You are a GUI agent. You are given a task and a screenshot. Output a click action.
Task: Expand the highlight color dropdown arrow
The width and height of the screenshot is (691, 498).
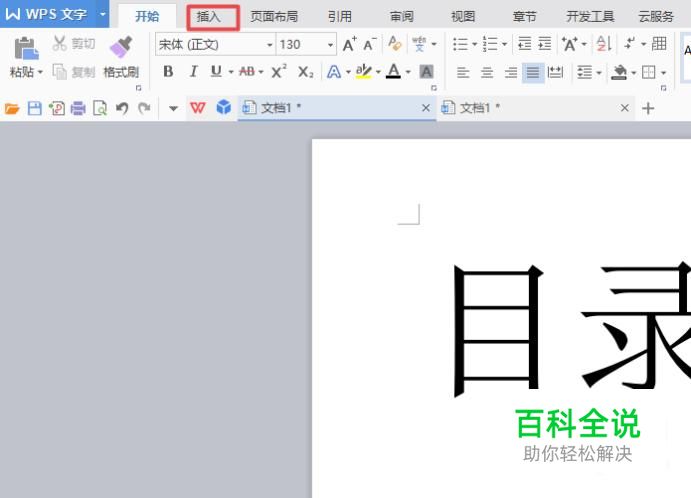point(378,72)
